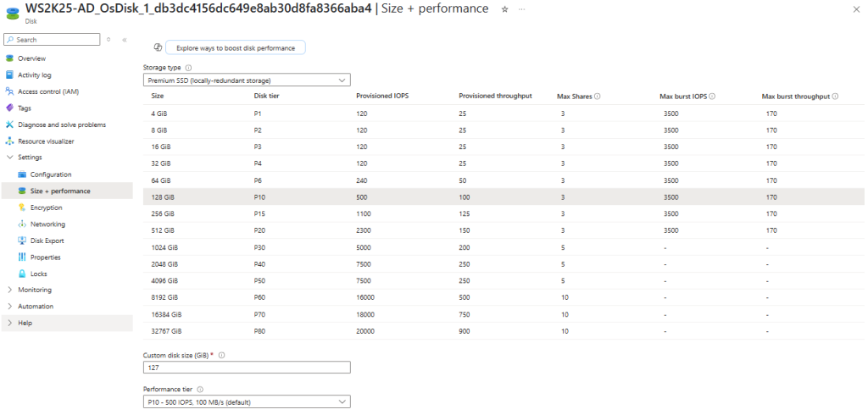Click the Max burst IOPS info icon
Image resolution: width=868 pixels, height=415 pixels.
tap(711, 97)
